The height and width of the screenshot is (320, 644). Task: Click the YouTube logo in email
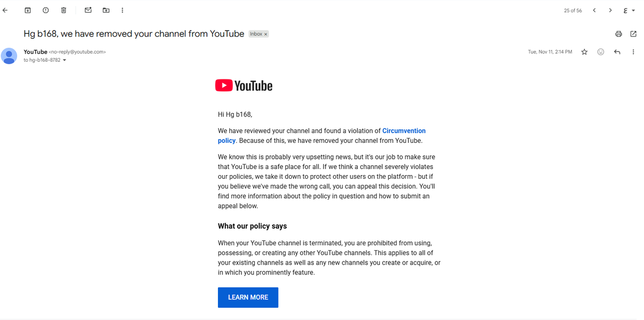point(244,85)
